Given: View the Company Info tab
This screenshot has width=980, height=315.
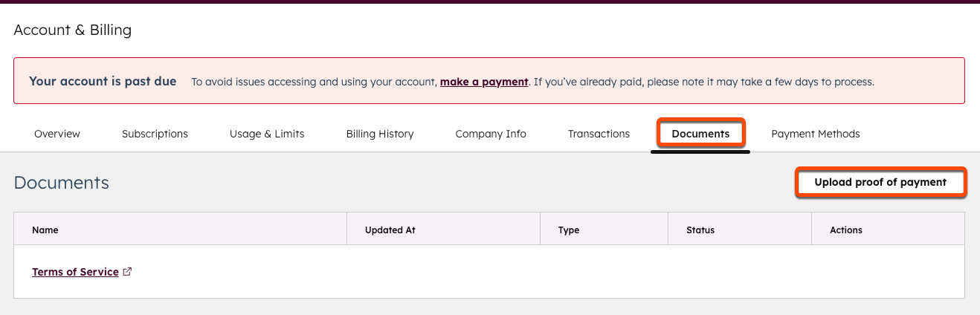Looking at the screenshot, I should coord(491,134).
